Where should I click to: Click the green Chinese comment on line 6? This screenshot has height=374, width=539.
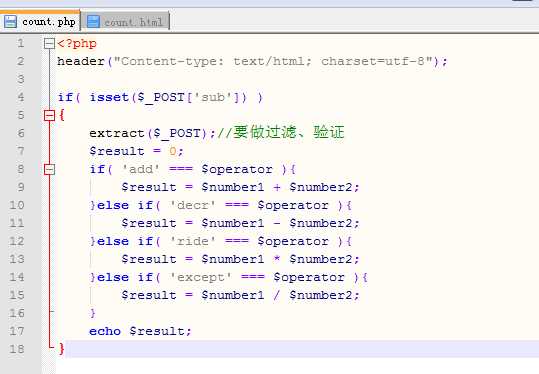pyautogui.click(x=281, y=132)
